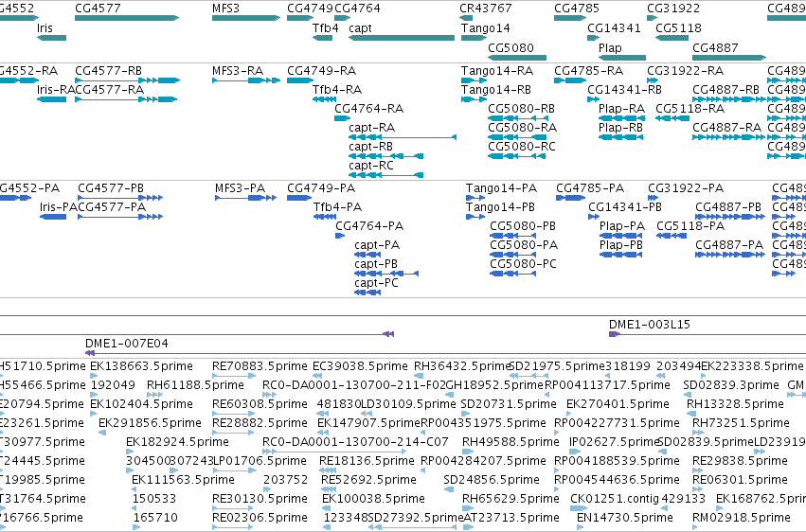The image size is (806, 532).
Task: Click the CK01251.contig label
Action: 615,499
